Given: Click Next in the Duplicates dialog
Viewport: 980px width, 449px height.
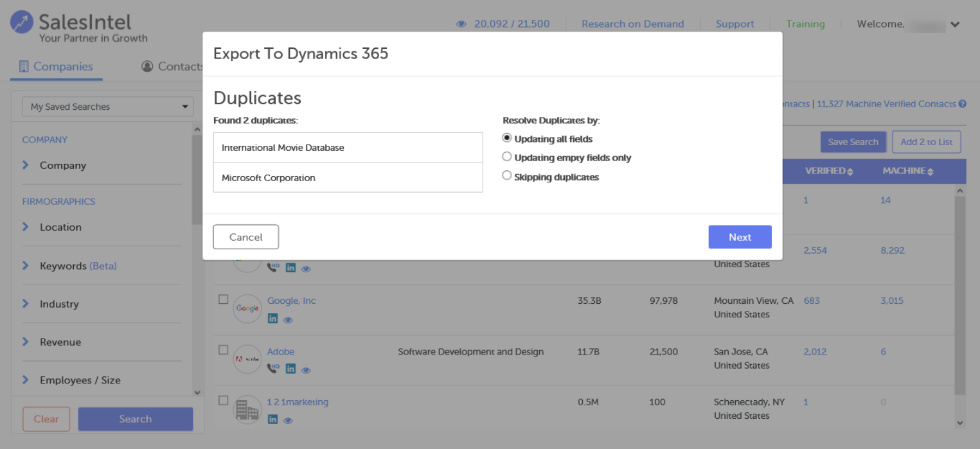Looking at the screenshot, I should tap(740, 237).
